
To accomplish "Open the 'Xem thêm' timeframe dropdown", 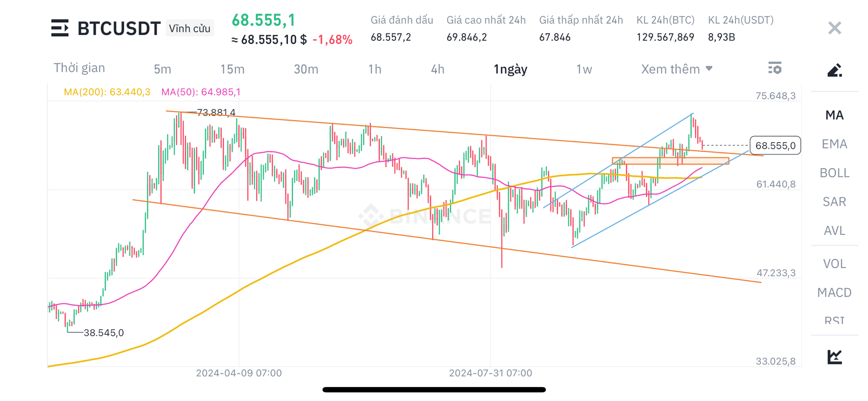I will [676, 69].
